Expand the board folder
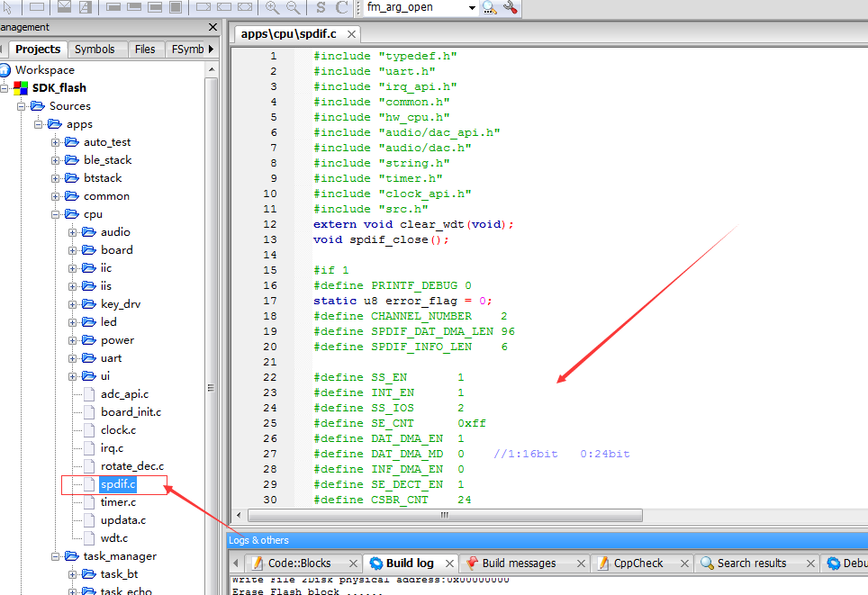 click(x=73, y=250)
